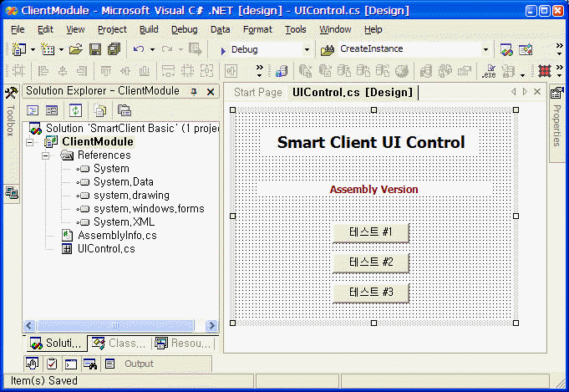Open the Build menu
Image resolution: width=569 pixels, height=392 pixels.
click(149, 29)
